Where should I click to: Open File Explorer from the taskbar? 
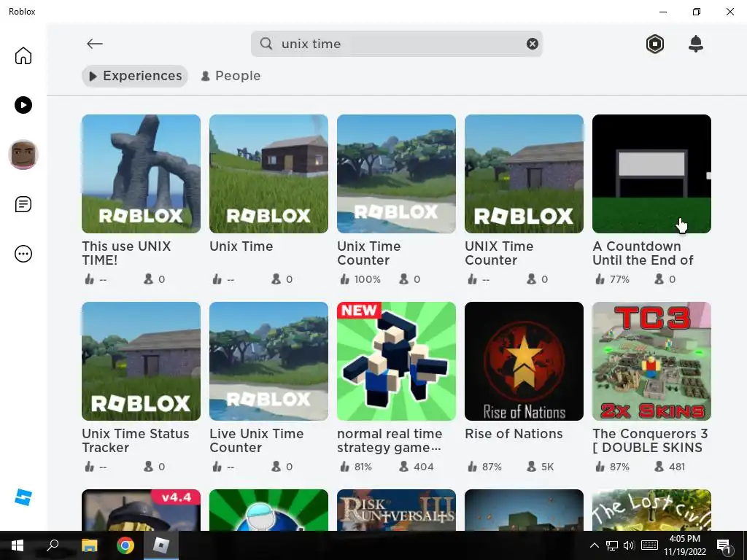tap(89, 545)
